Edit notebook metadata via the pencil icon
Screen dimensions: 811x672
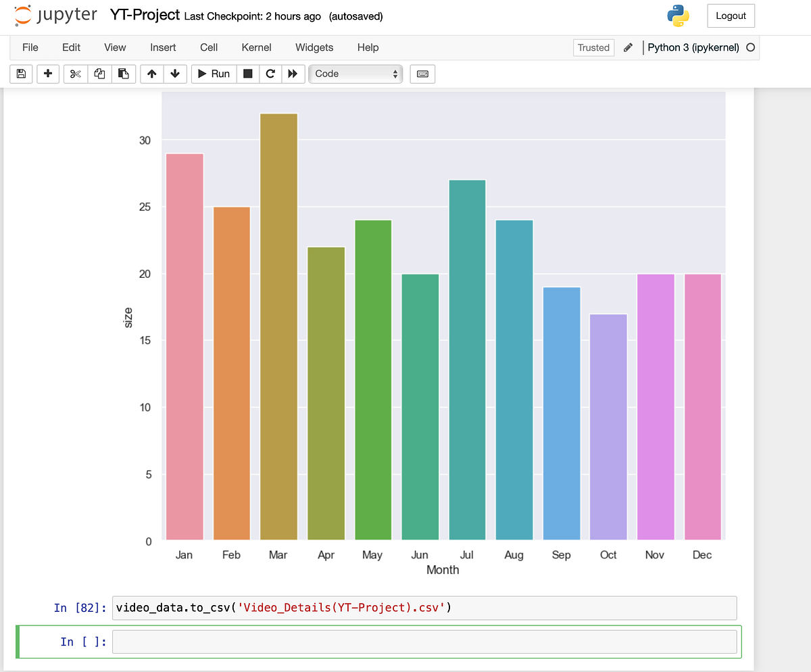coord(628,47)
